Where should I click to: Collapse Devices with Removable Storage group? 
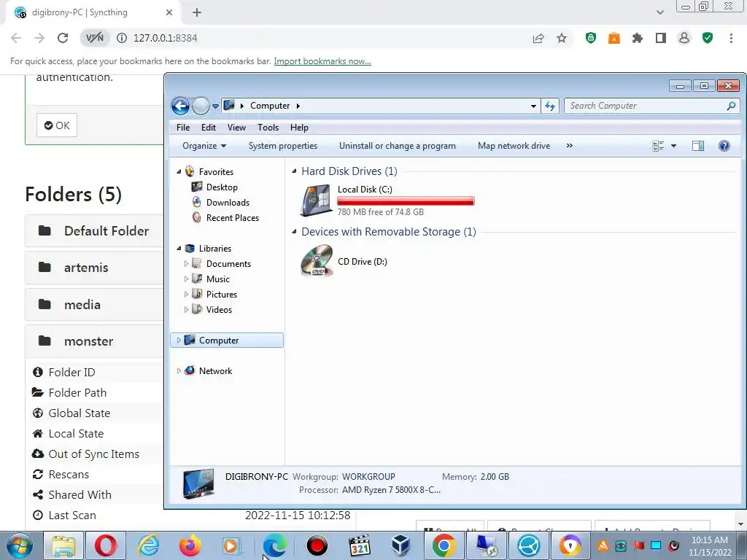pos(294,231)
